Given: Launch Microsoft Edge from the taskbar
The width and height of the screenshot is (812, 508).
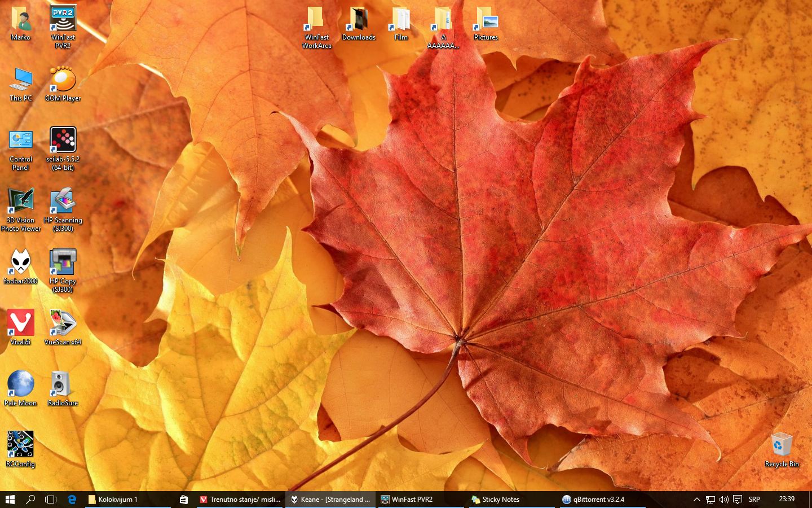Looking at the screenshot, I should [72, 500].
